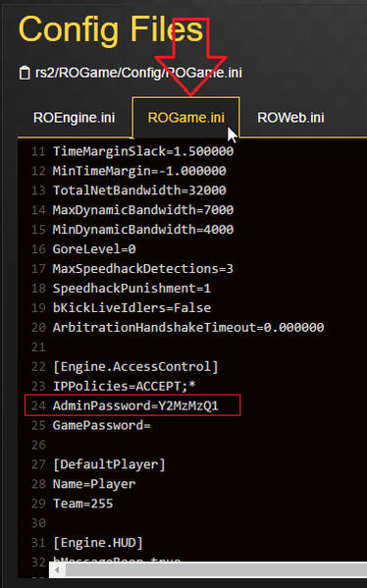
Task: Click the [Engine.HUD] section header
Action: click(98, 543)
